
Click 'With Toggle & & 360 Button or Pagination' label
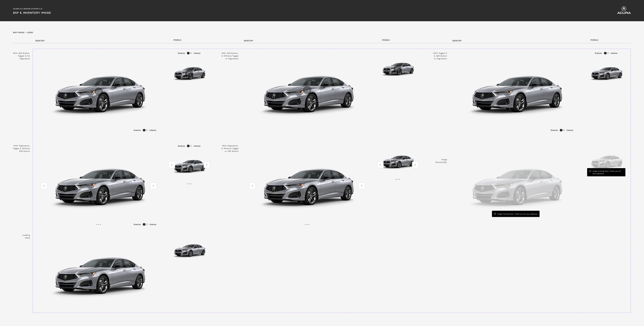pyautogui.click(x=440, y=56)
